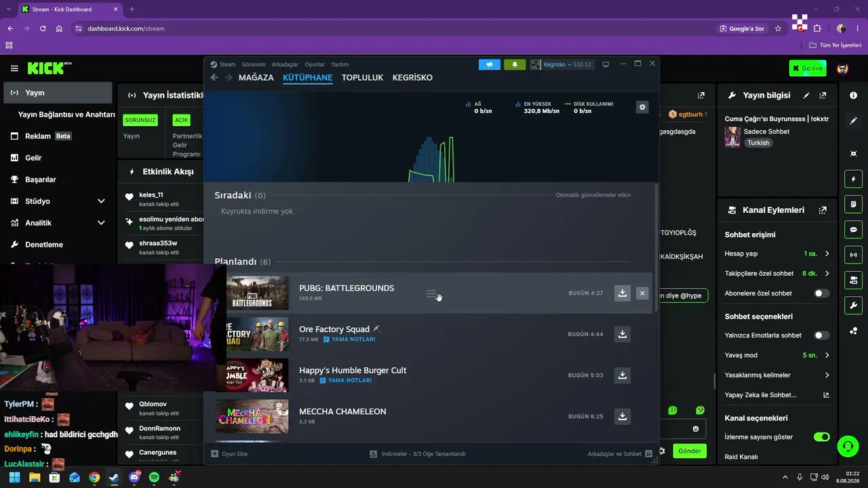This screenshot has height=488, width=868.
Task: Click chat bubble icon in right rail
Action: pyautogui.click(x=853, y=230)
